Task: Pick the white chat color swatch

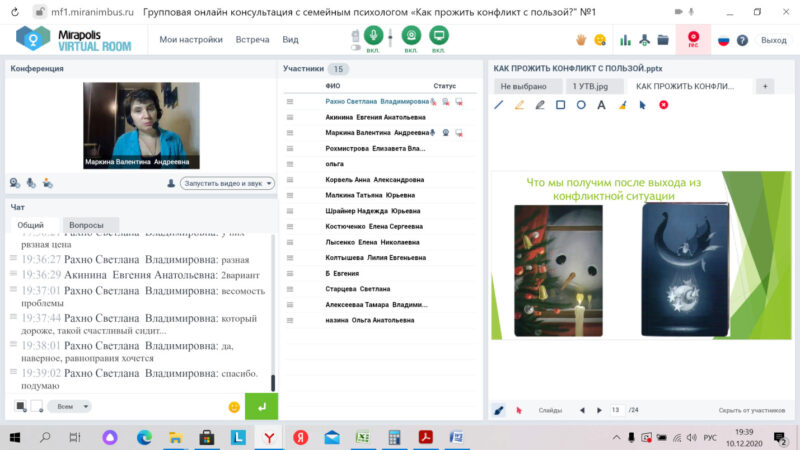Action: point(37,407)
